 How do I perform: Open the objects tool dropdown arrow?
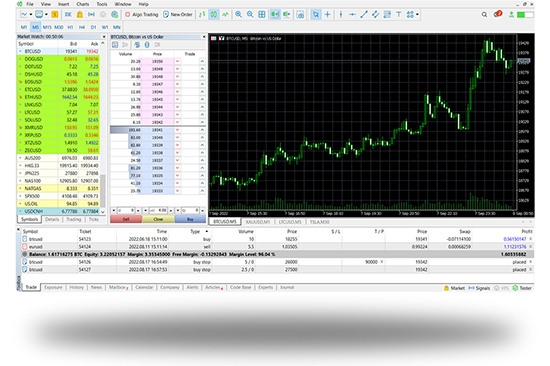click(417, 14)
